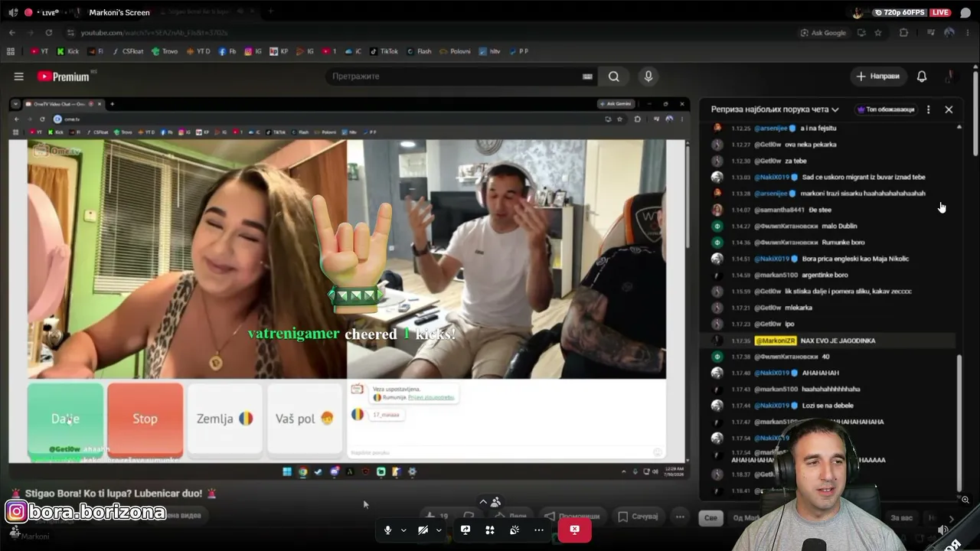Toggle the camera off button in share toolbar

pos(423,530)
